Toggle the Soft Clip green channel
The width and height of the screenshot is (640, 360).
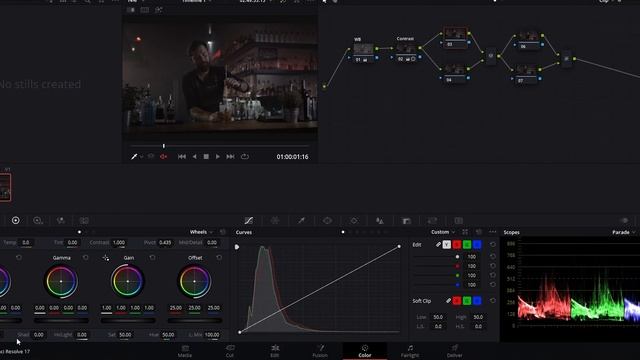(467, 301)
